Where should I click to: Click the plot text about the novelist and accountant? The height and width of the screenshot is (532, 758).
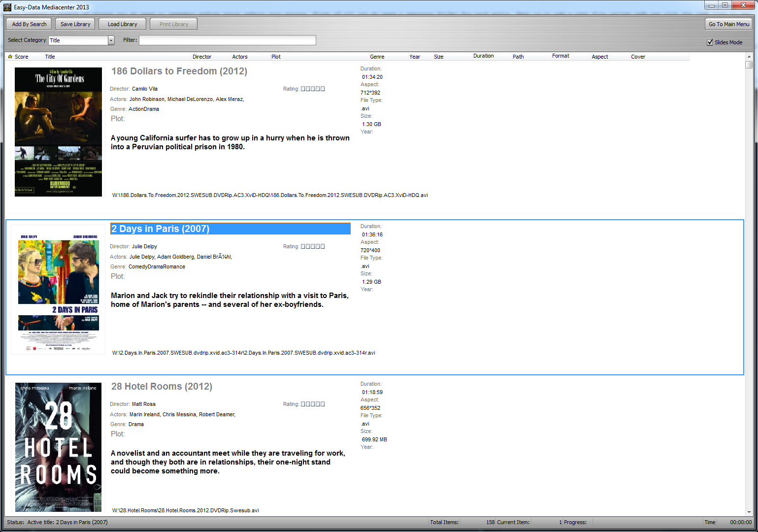(228, 462)
